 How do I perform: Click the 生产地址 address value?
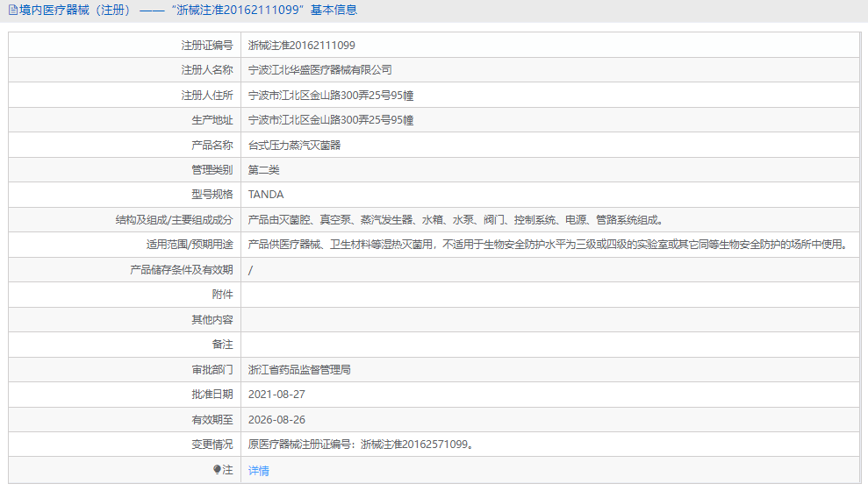point(331,120)
